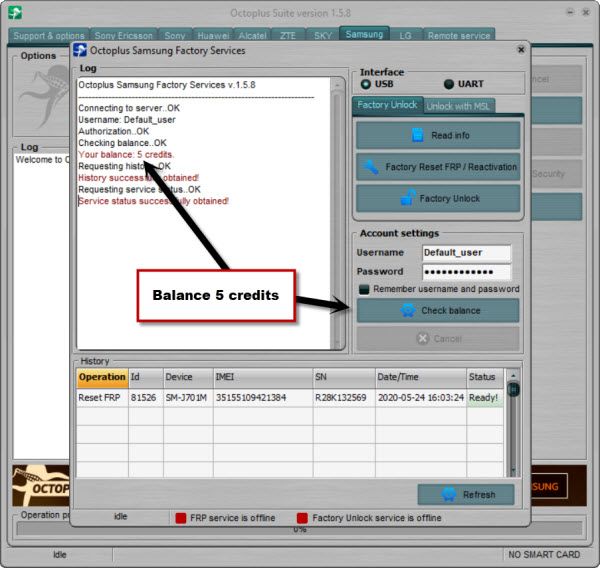This screenshot has height=568, width=600.
Task: Open the Sony tab
Action: coord(175,36)
